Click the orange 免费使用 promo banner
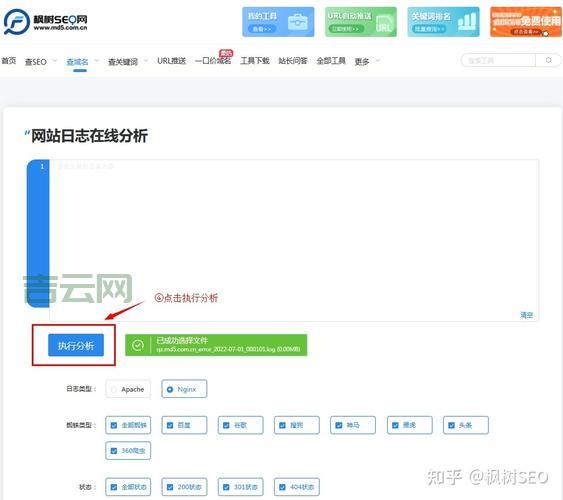This screenshot has width=563, height=500. pyautogui.click(x=526, y=22)
